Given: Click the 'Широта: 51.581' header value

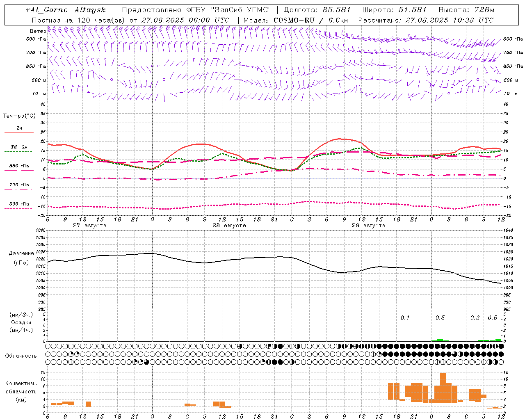Looking at the screenshot, I should click(394, 10).
